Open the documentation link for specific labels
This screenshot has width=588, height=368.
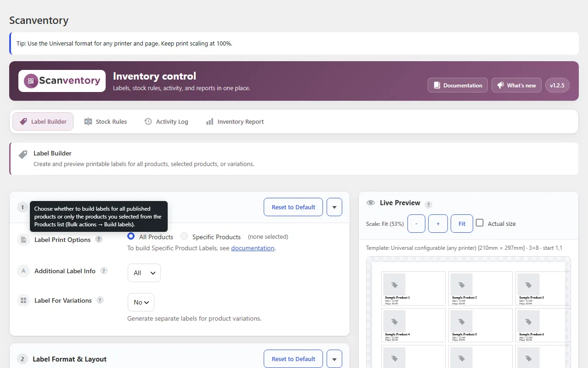pos(253,248)
